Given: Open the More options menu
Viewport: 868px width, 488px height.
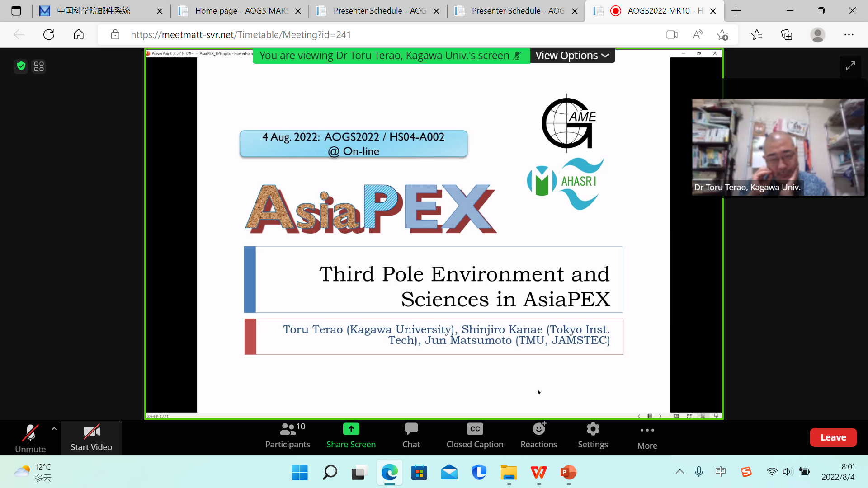Looking at the screenshot, I should click(647, 436).
